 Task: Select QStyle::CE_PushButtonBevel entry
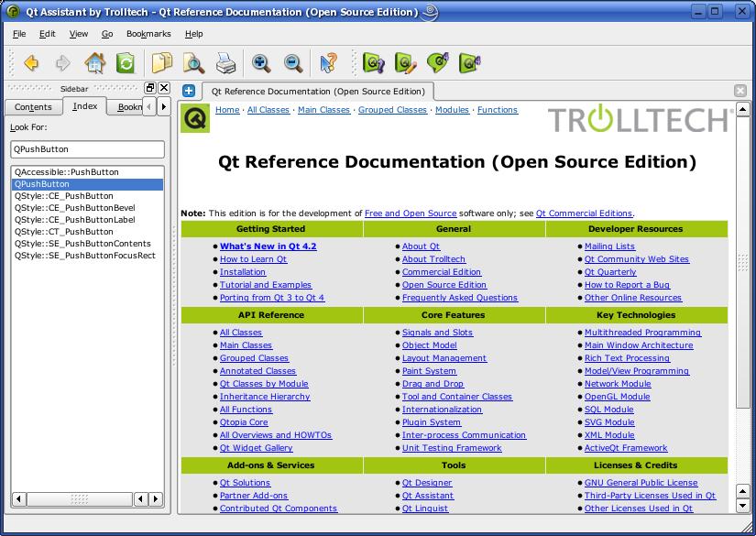pos(87,208)
